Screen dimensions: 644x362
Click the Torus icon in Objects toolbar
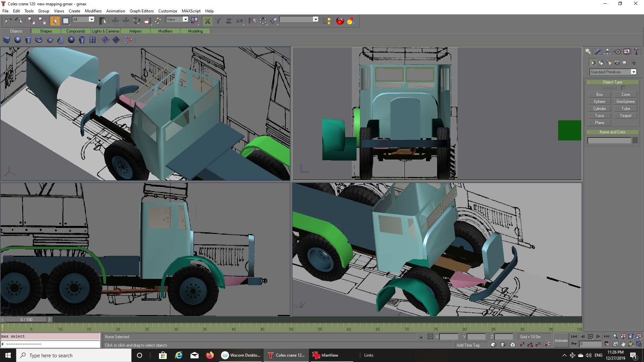39,40
